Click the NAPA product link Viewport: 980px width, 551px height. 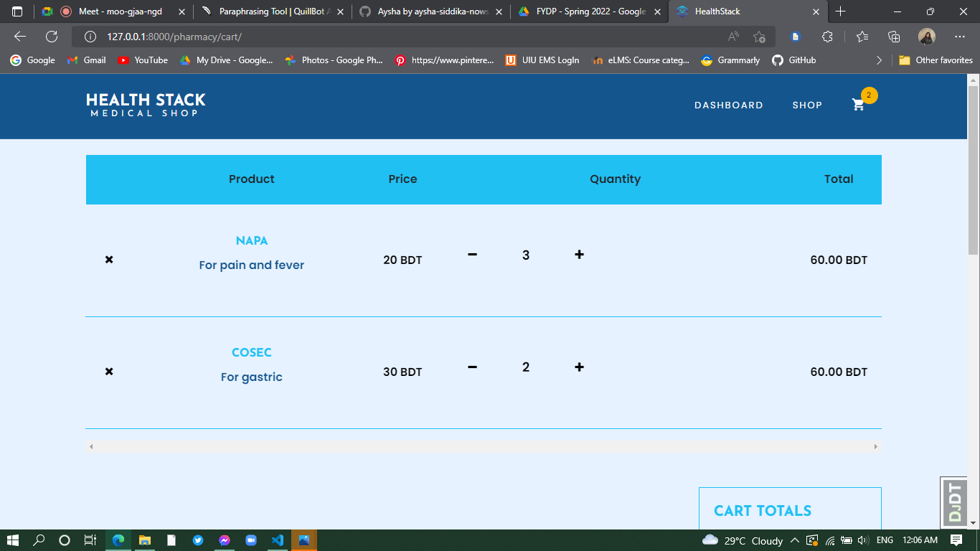click(251, 241)
